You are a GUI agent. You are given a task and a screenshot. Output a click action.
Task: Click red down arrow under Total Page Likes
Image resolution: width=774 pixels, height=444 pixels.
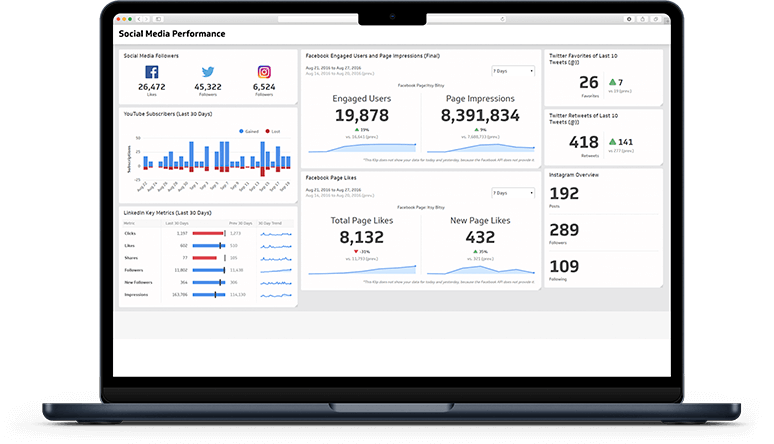(x=356, y=252)
